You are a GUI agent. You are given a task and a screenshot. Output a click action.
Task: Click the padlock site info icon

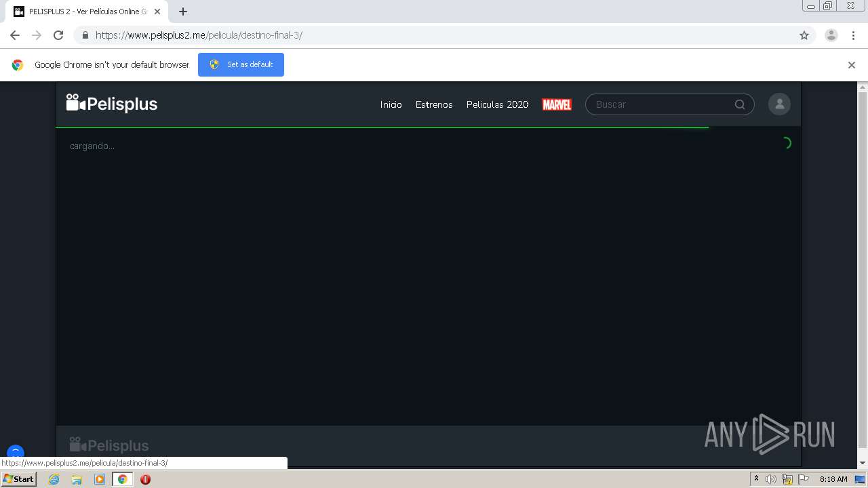(x=85, y=35)
